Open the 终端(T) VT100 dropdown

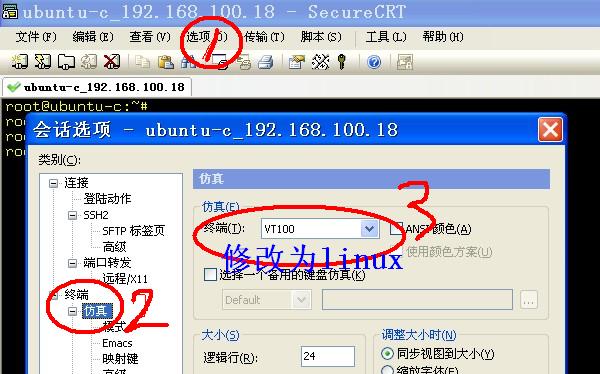coord(369,229)
